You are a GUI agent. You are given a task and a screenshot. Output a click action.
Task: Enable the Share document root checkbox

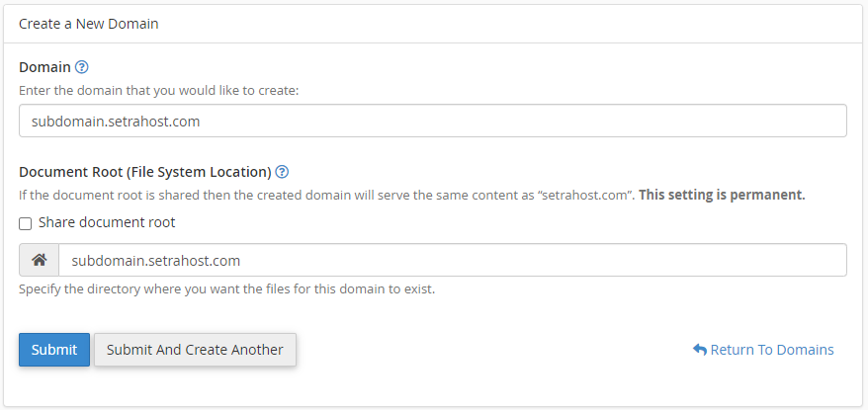[x=26, y=223]
